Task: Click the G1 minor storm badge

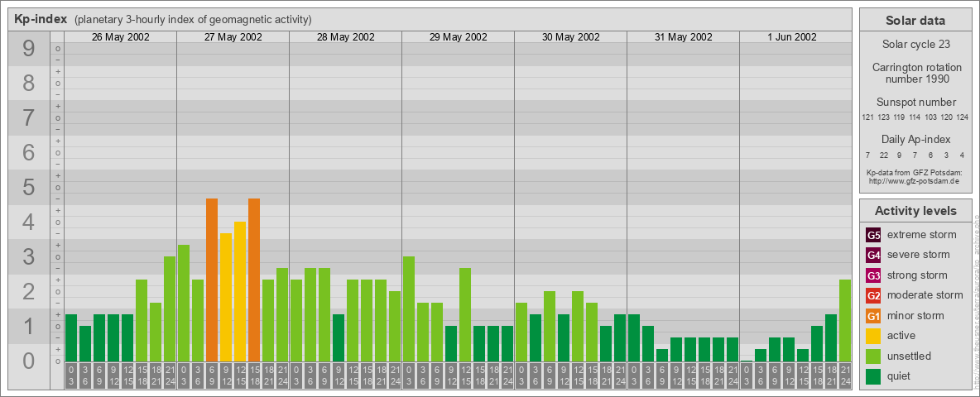Action: tap(873, 316)
